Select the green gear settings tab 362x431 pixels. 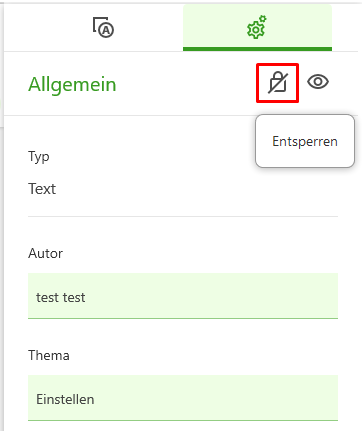(257, 27)
